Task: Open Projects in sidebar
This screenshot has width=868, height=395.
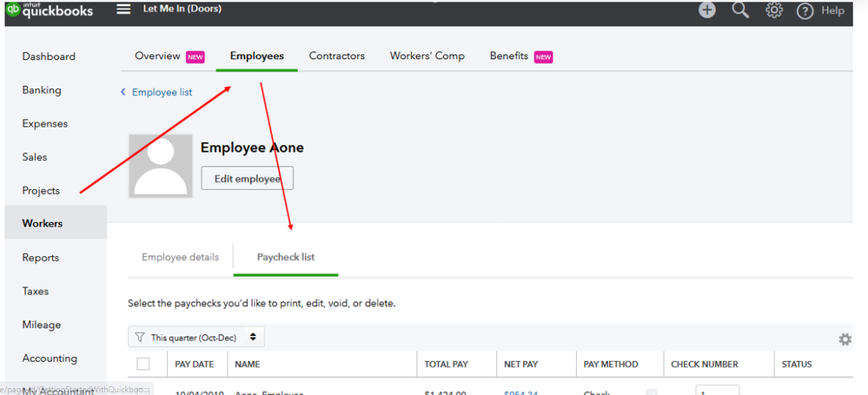Action: [41, 190]
